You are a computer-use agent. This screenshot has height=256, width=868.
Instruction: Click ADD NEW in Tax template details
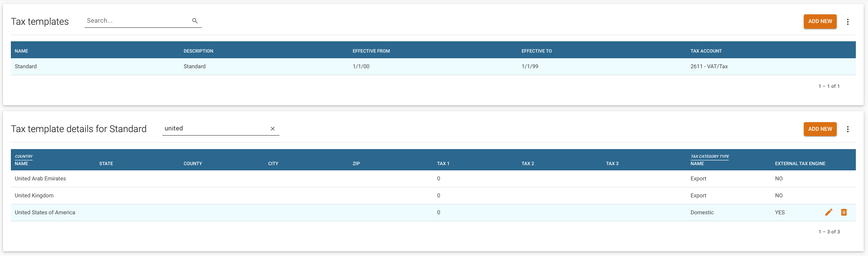click(820, 129)
